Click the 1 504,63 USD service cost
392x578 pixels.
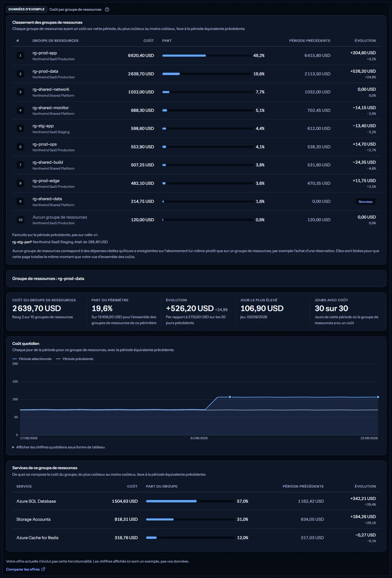pos(125,501)
